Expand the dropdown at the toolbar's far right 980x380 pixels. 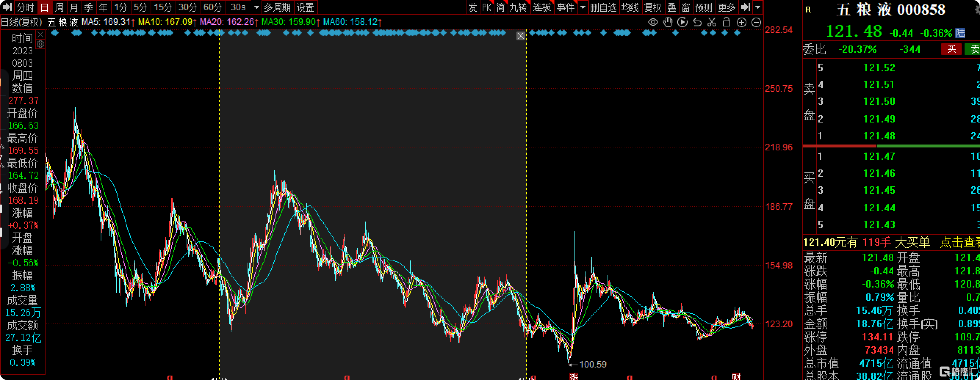758,7
